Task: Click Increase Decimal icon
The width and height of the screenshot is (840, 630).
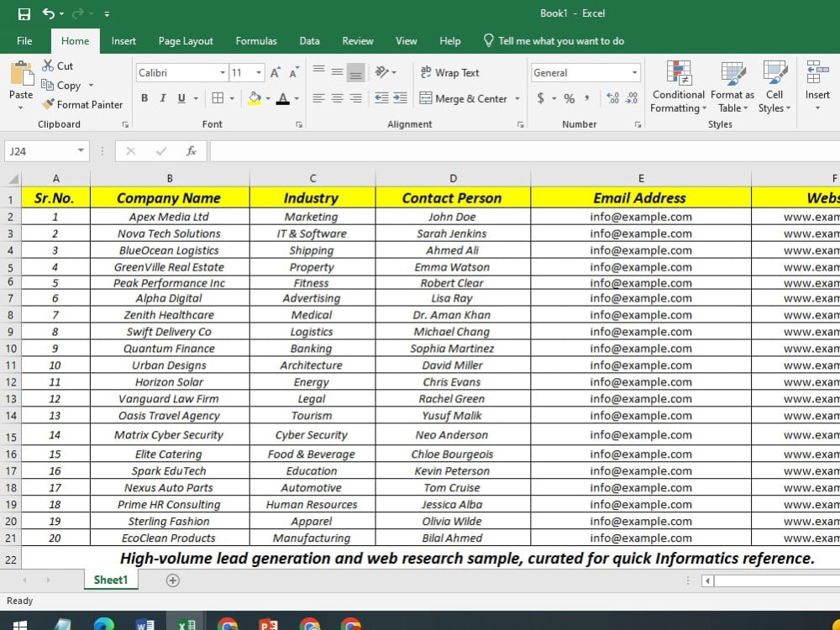Action: click(x=613, y=98)
